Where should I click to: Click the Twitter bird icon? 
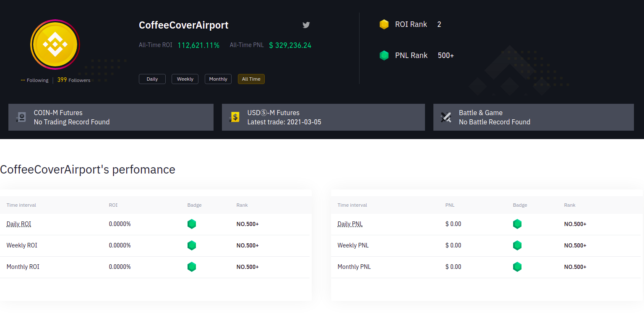click(x=306, y=25)
